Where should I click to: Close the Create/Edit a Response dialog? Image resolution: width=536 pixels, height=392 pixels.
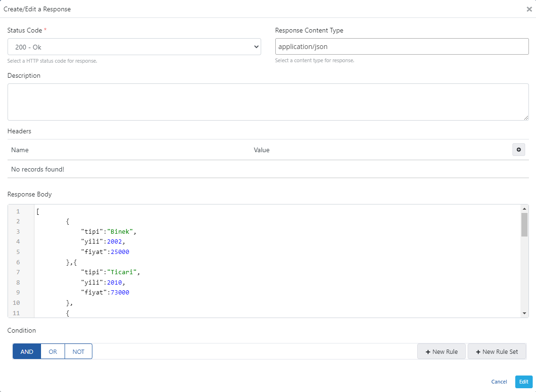(529, 9)
